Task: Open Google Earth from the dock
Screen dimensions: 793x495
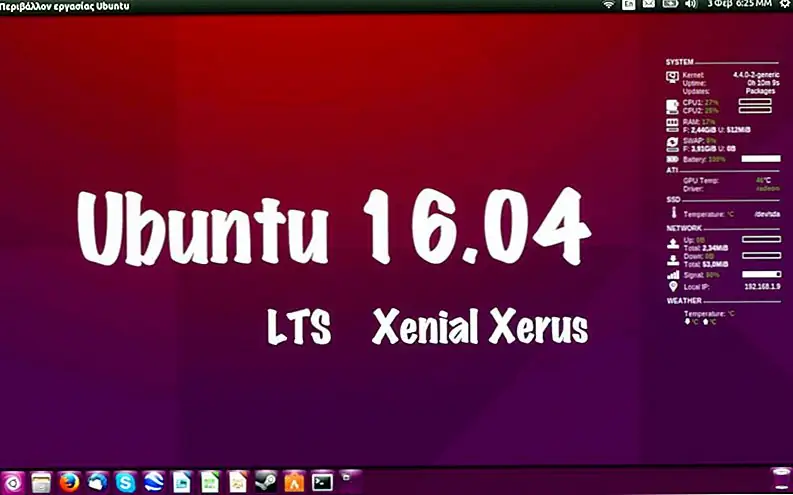Action: coord(153,482)
